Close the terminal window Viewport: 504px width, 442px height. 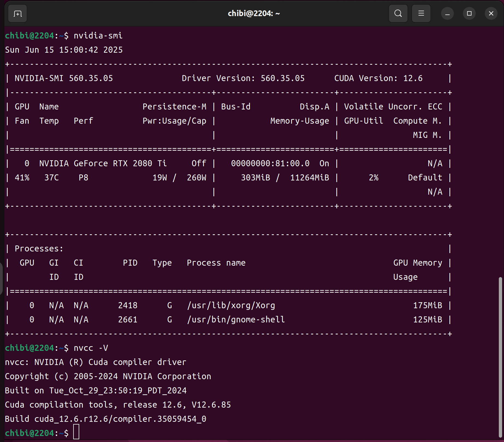[x=491, y=14]
